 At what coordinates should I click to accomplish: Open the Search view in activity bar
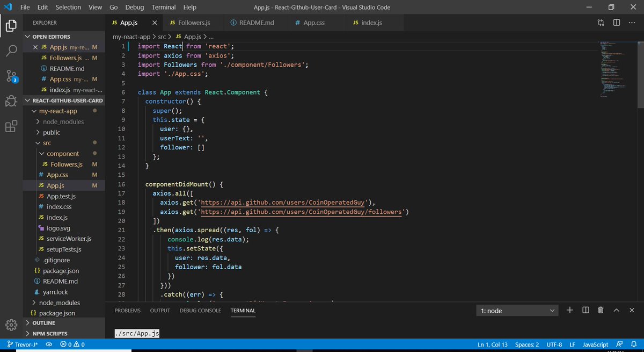click(11, 51)
